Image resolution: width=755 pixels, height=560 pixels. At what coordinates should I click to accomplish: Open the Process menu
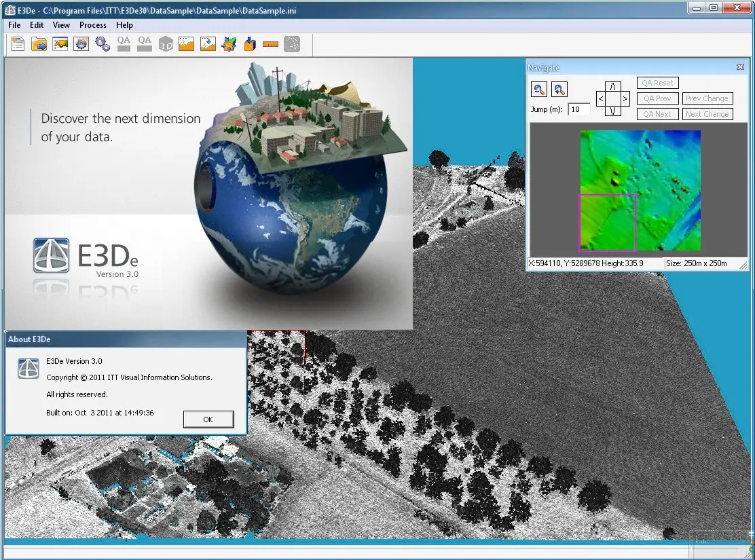point(93,25)
